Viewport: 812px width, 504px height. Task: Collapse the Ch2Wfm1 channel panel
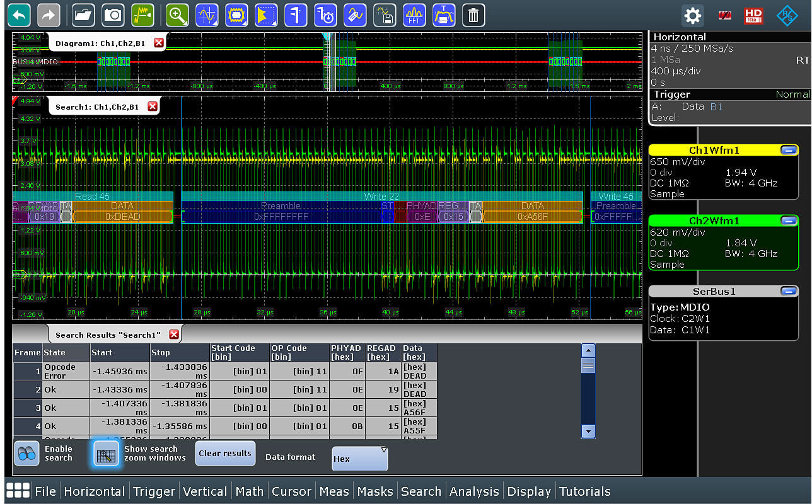(787, 220)
